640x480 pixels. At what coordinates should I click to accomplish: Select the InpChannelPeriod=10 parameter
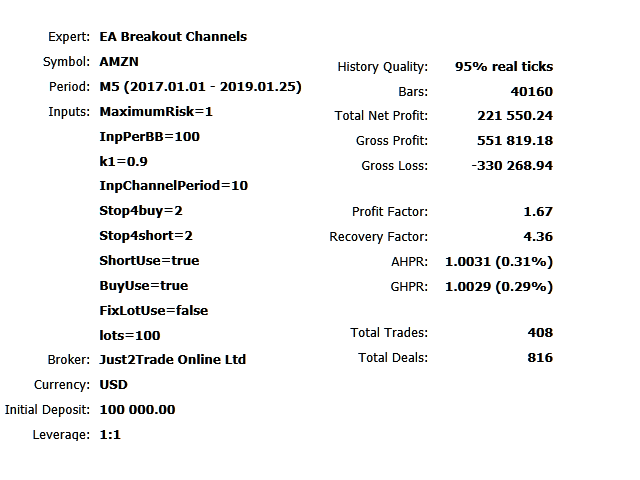click(x=173, y=186)
